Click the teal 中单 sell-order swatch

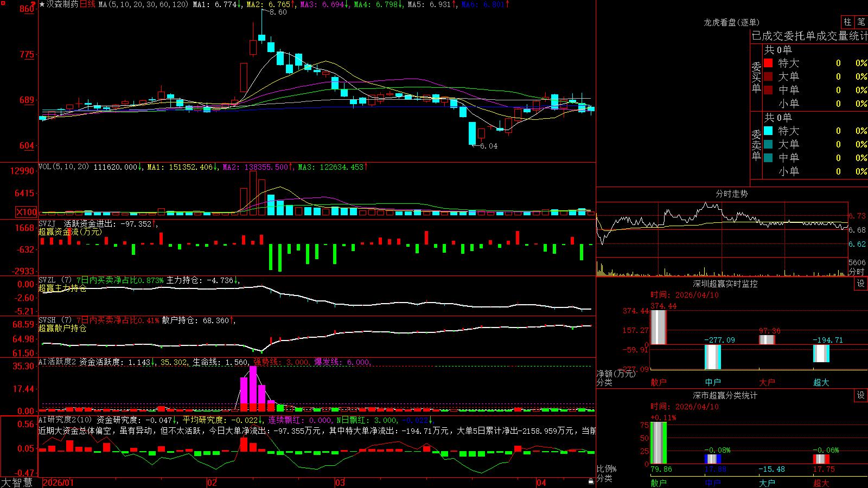coord(768,157)
